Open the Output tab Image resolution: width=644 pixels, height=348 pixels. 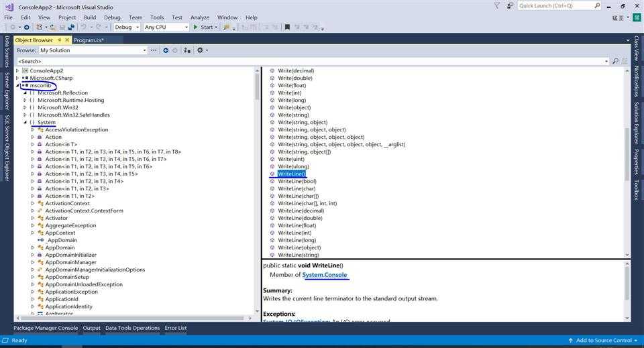(x=92, y=328)
